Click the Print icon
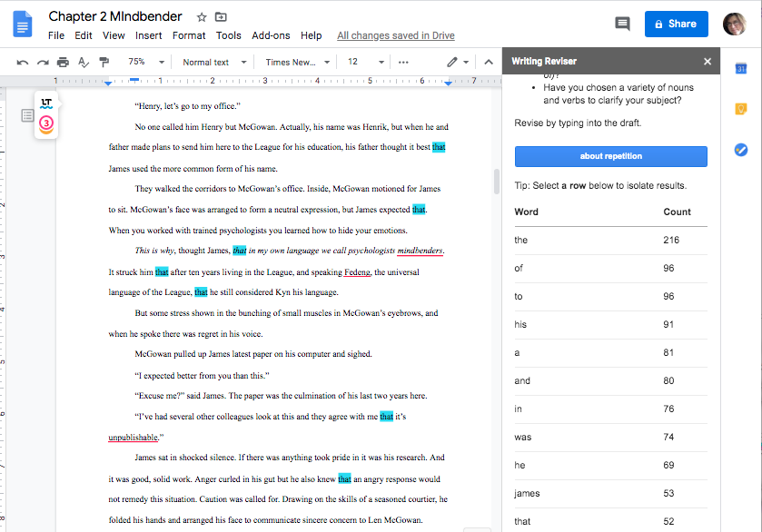Screen dimensions: 762x532 point(63,62)
